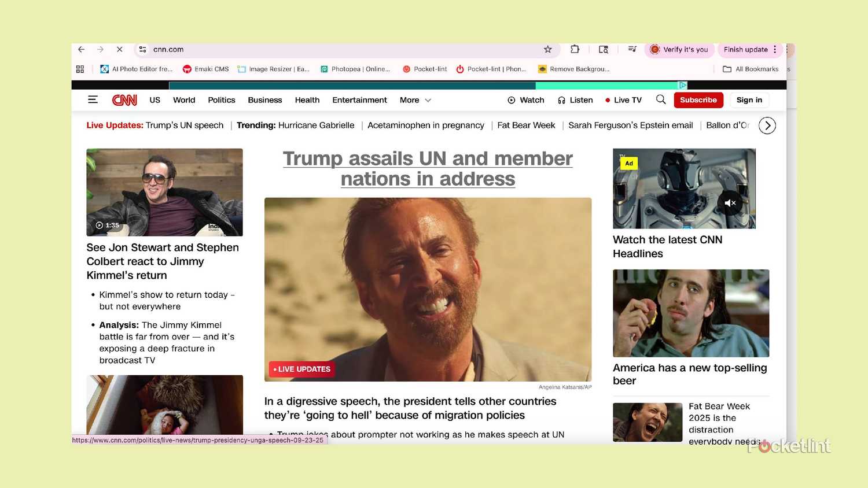Open the site search magnifier icon

tap(661, 100)
